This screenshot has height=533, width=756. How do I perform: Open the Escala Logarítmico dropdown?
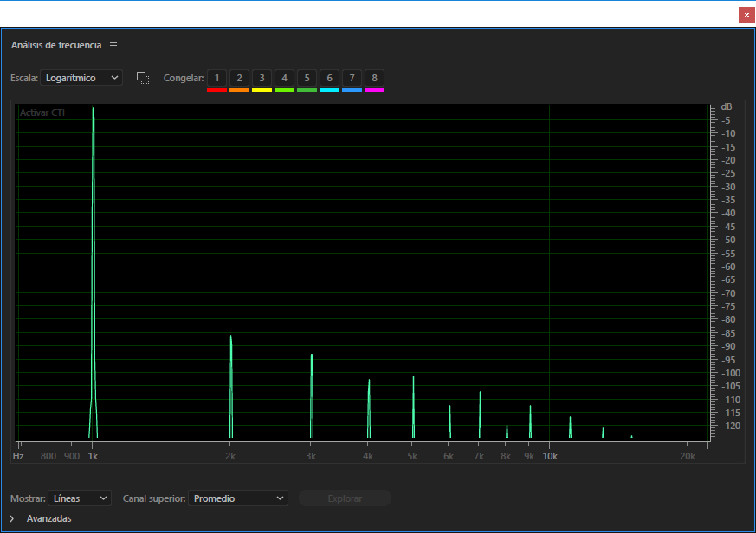tap(81, 78)
